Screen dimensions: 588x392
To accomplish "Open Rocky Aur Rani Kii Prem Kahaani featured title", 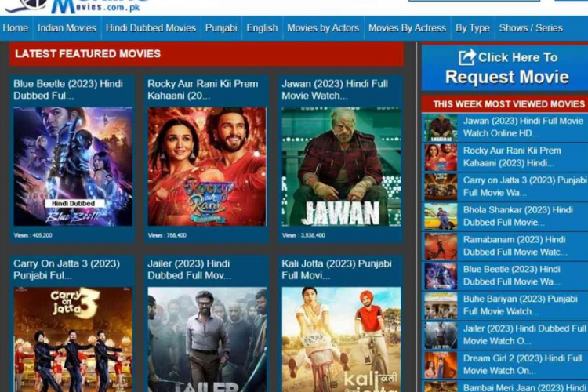I will tap(203, 89).
